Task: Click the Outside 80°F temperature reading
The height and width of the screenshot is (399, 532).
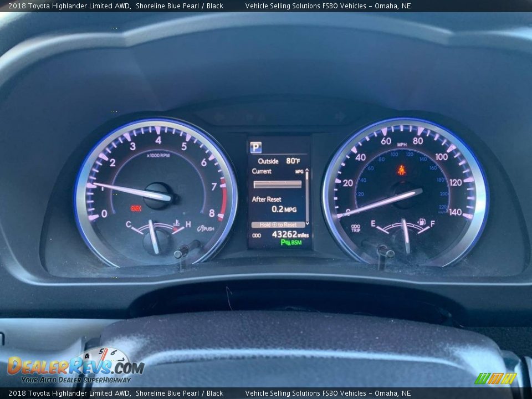Action: coord(279,161)
